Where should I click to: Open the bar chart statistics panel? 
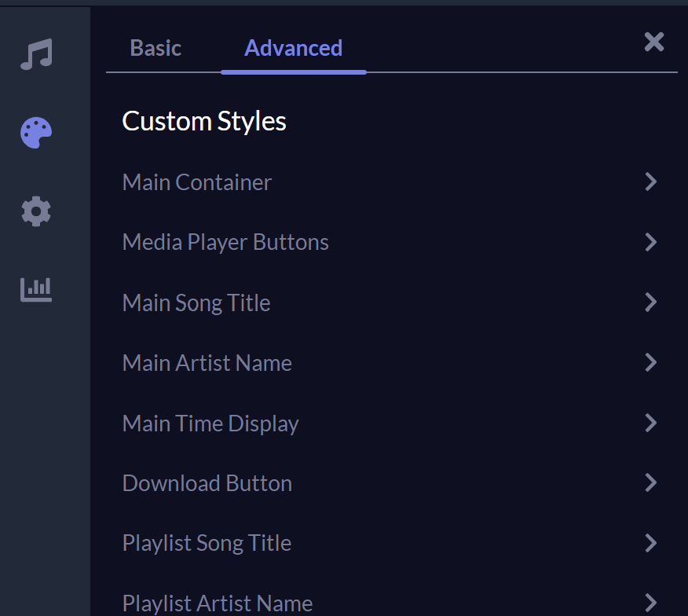pyautogui.click(x=36, y=289)
